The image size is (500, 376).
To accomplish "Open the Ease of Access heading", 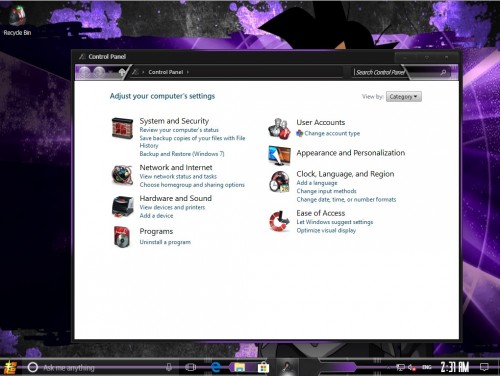I will tap(321, 213).
